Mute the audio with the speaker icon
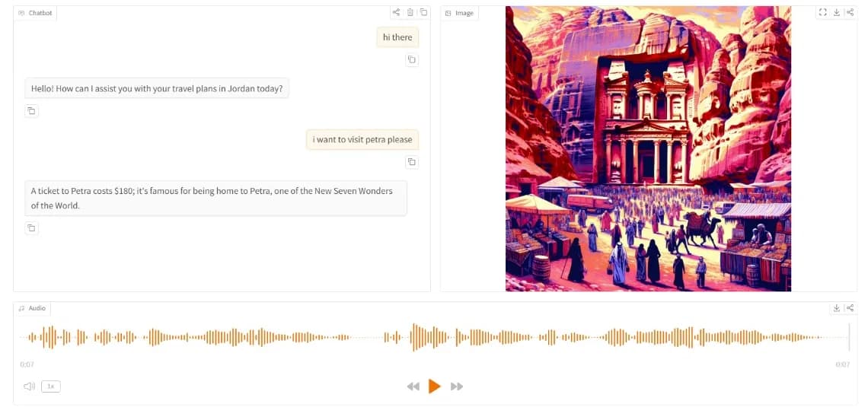 pos(30,386)
